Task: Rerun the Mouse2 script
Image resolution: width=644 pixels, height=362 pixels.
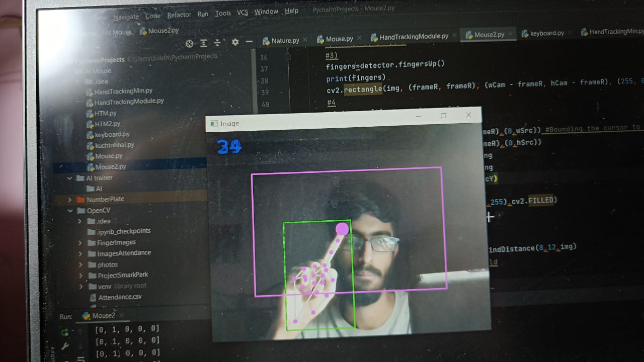Action: 65,332
